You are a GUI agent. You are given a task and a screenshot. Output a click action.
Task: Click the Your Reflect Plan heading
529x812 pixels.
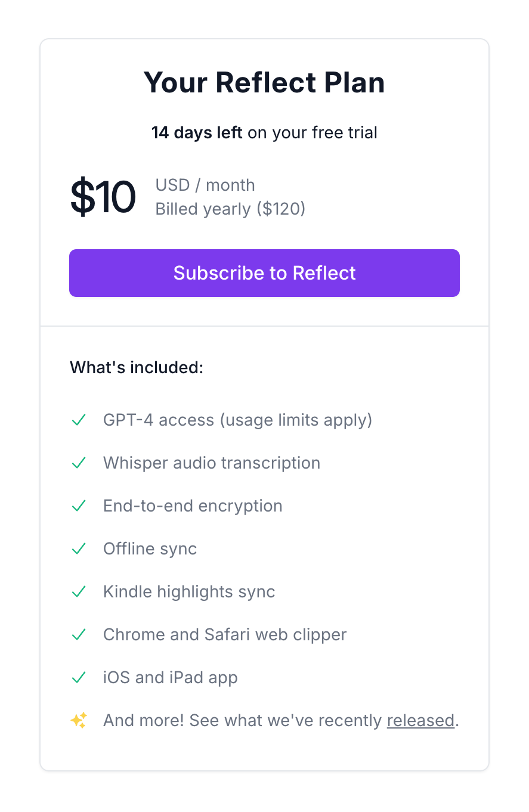tap(264, 82)
